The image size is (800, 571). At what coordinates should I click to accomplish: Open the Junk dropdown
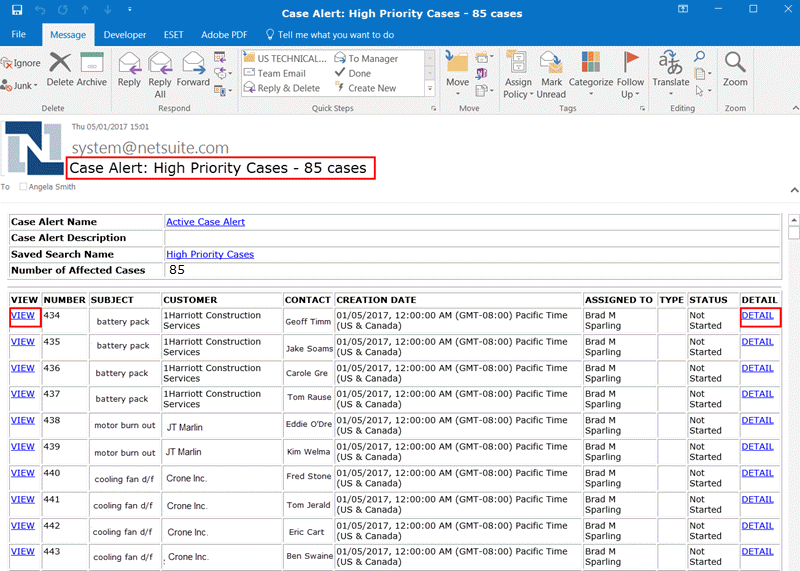[20, 85]
